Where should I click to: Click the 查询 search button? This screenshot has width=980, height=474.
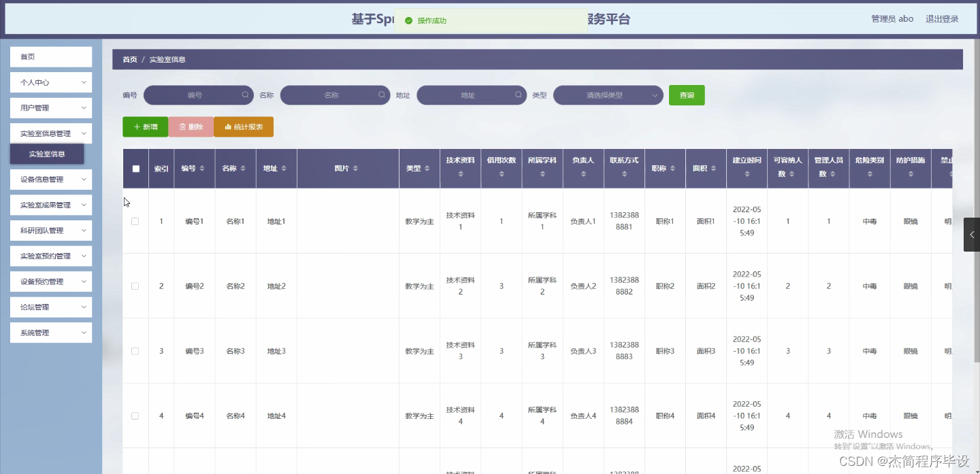(x=687, y=95)
